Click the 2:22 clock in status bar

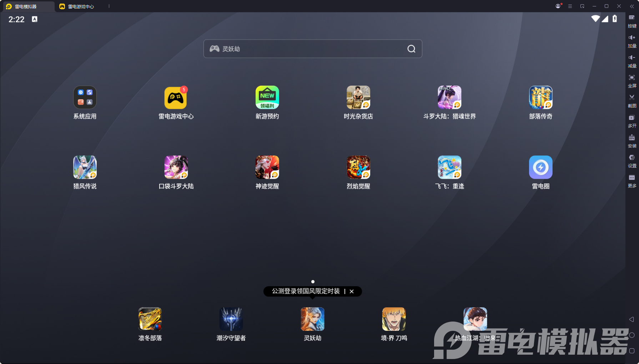tap(16, 19)
